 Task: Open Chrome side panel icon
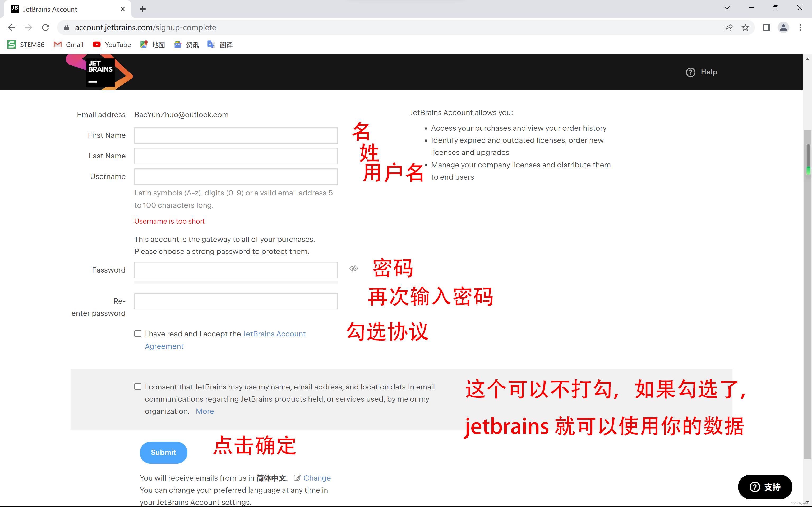(x=766, y=27)
